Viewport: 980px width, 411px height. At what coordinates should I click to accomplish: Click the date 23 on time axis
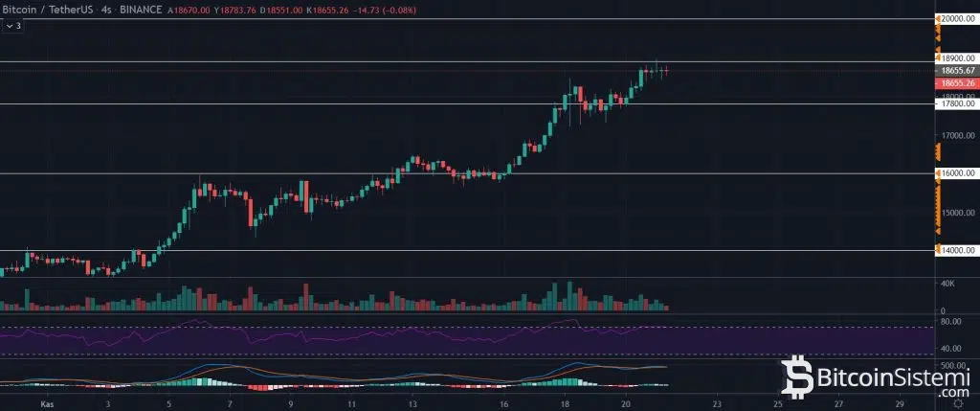pyautogui.click(x=729, y=404)
